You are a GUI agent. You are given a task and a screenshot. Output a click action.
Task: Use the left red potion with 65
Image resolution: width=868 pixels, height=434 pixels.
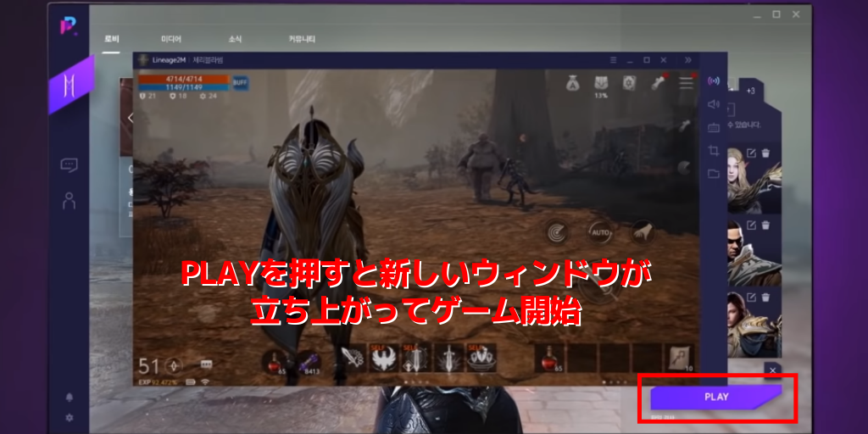275,362
